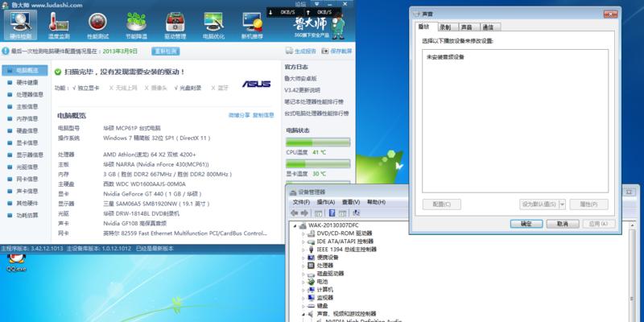Image resolution: width=644 pixels, height=322 pixels.
Task: Expand 处理器 node in Device Manager
Action: click(x=304, y=266)
